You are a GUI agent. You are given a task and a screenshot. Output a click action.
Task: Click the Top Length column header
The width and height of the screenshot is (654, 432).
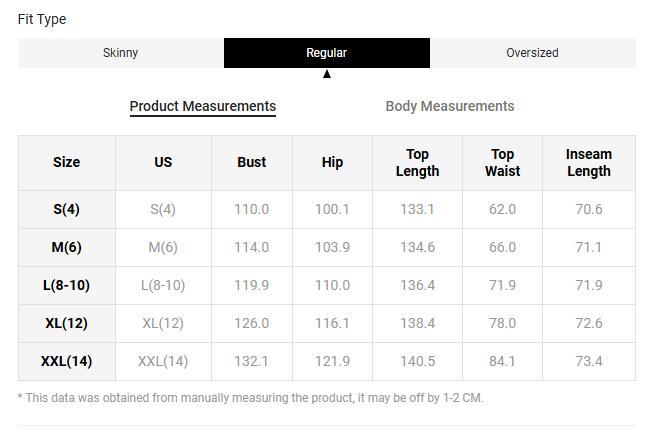417,162
